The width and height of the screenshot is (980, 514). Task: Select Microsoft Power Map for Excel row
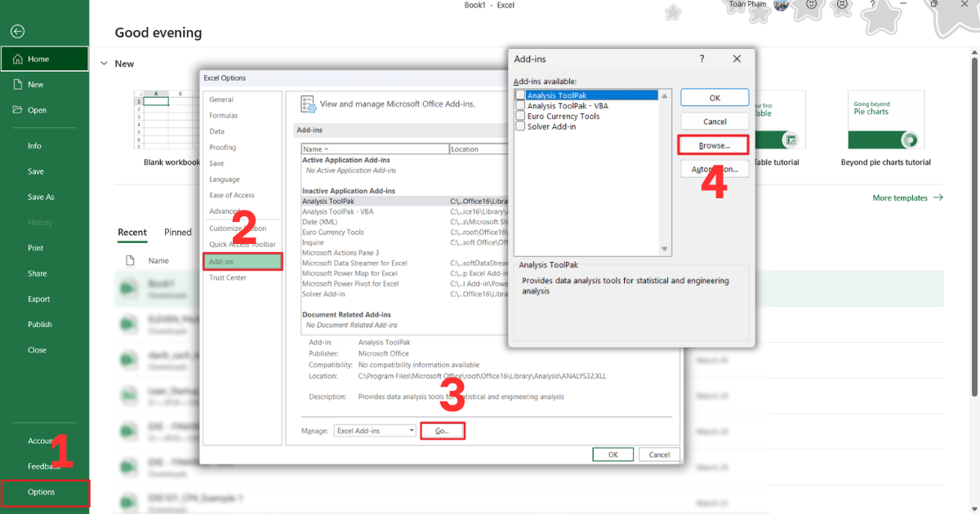click(404, 273)
